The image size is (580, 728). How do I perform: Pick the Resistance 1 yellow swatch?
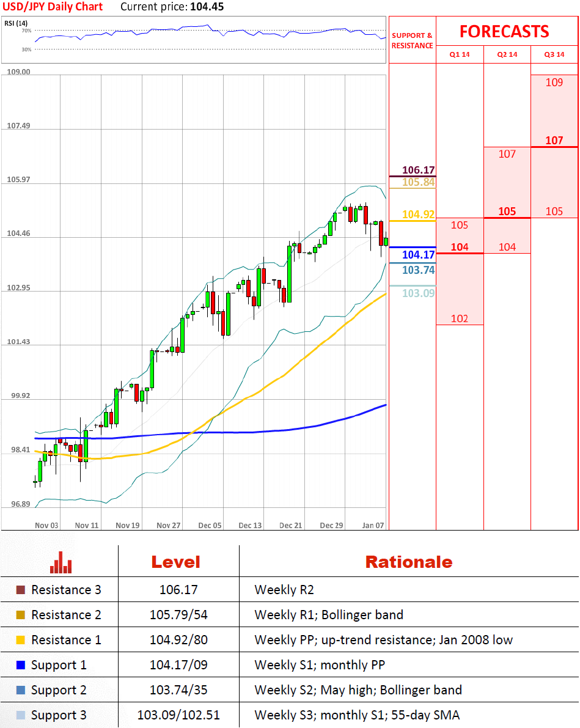click(x=21, y=640)
